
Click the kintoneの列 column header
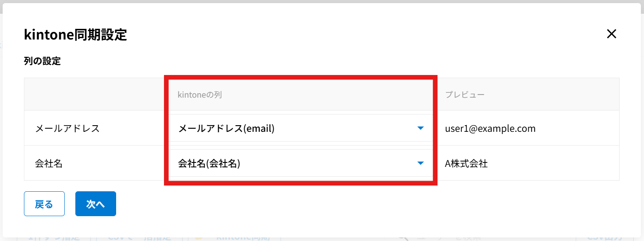(x=199, y=95)
